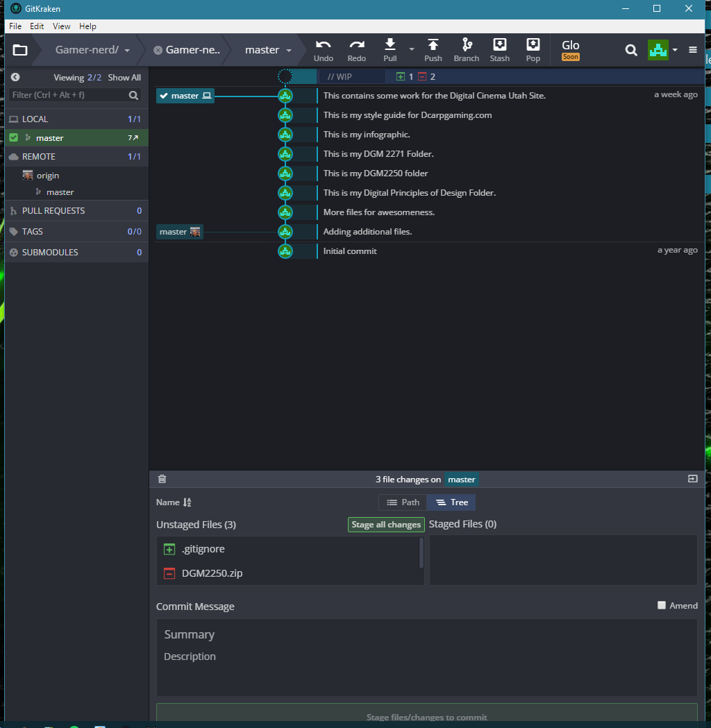Select commit "This is my infographic."
This screenshot has height=728, width=711.
coord(367,135)
